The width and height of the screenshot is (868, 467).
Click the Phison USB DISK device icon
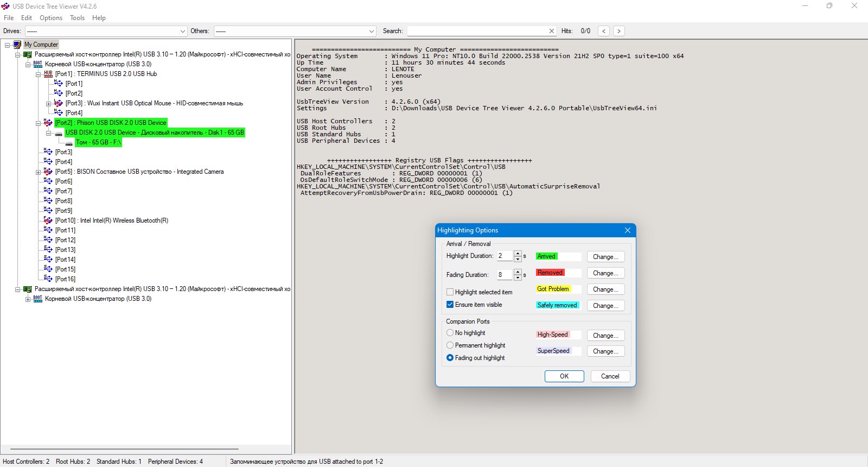click(48, 123)
